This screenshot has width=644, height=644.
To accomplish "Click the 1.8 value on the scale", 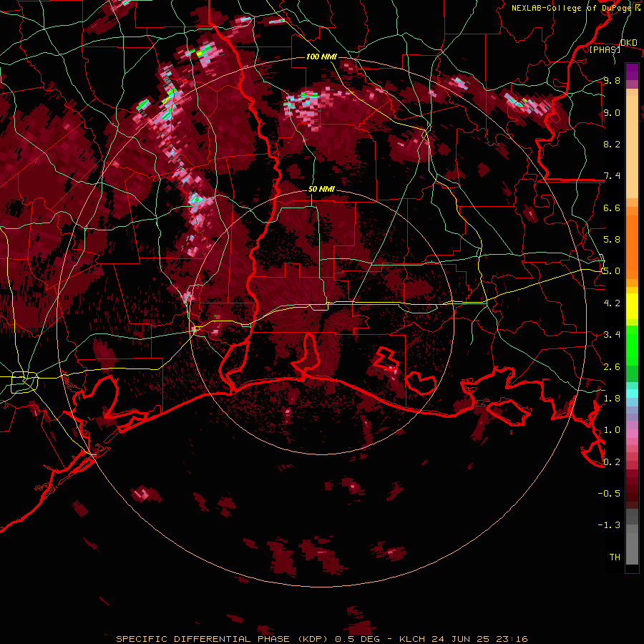I will pos(612,399).
